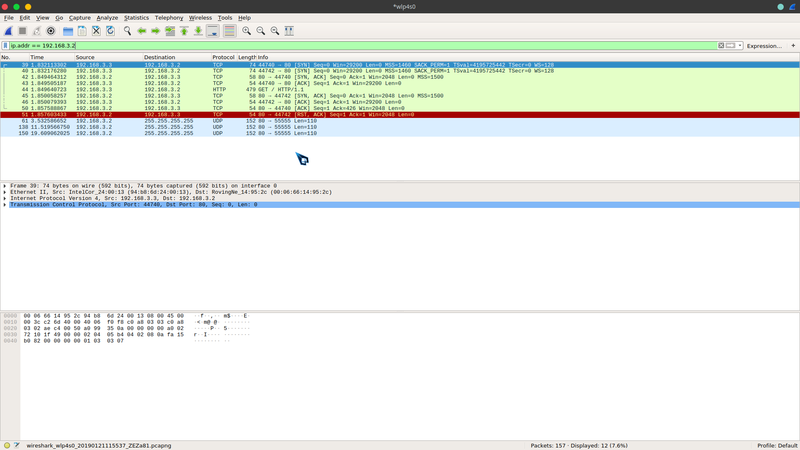This screenshot has height=450, width=800.
Task: Click the find packet magnifier icon
Action: click(127, 31)
